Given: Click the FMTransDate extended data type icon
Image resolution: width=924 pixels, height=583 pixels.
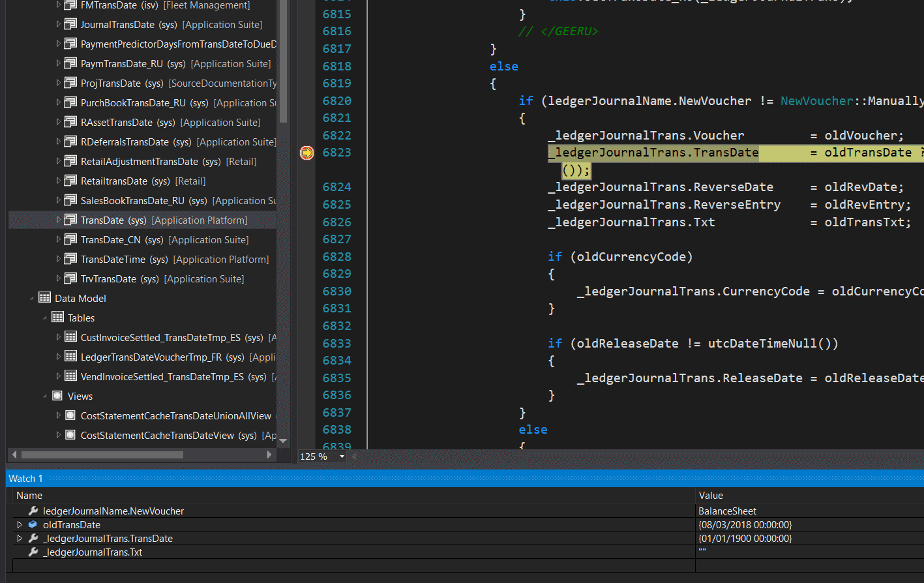Looking at the screenshot, I should (x=70, y=5).
